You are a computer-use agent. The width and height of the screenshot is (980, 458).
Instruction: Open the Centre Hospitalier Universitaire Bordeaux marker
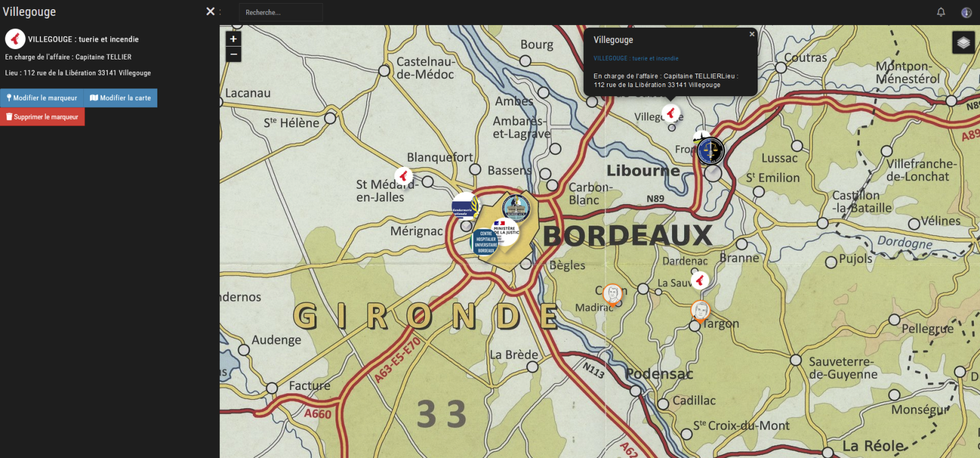[484, 242]
